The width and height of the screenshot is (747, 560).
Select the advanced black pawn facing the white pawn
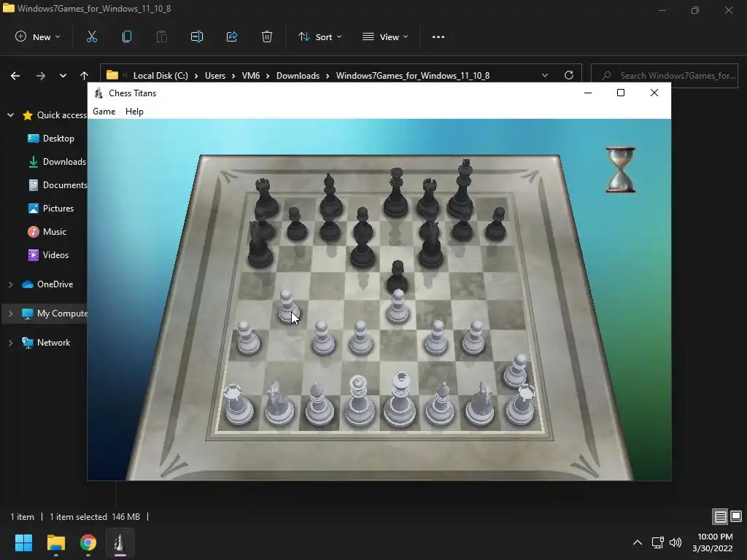click(x=397, y=277)
